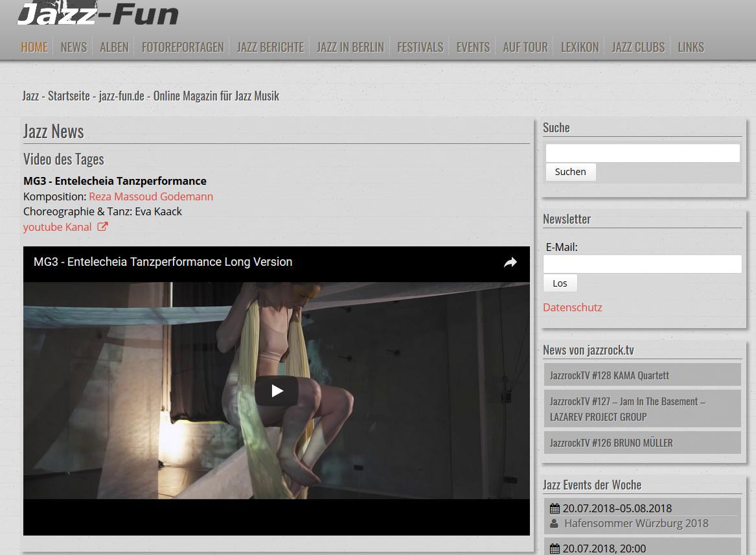Click the Suchen search button
Image resolution: width=756 pixels, height=555 pixels.
coord(571,172)
